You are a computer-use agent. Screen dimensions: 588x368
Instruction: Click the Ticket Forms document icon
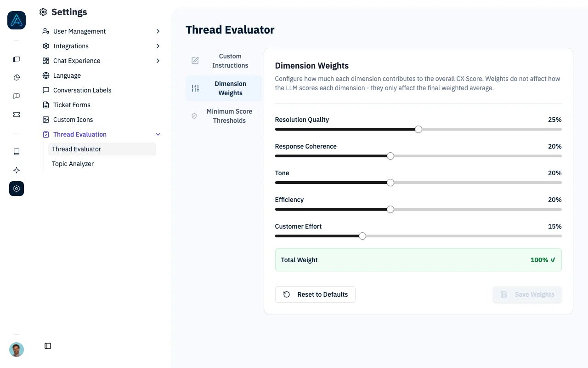pyautogui.click(x=46, y=105)
